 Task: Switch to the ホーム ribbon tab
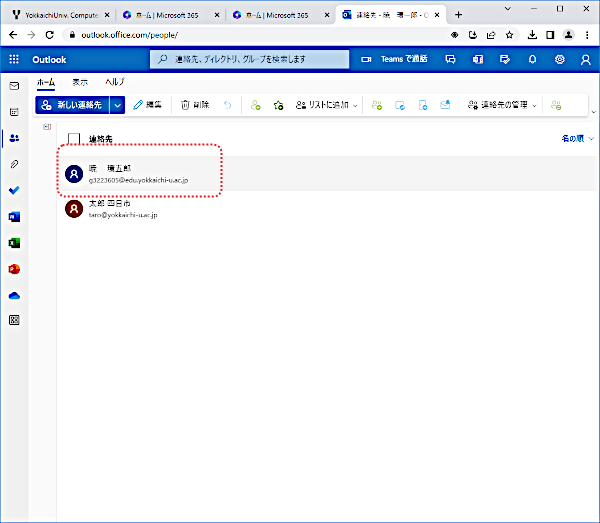point(46,82)
